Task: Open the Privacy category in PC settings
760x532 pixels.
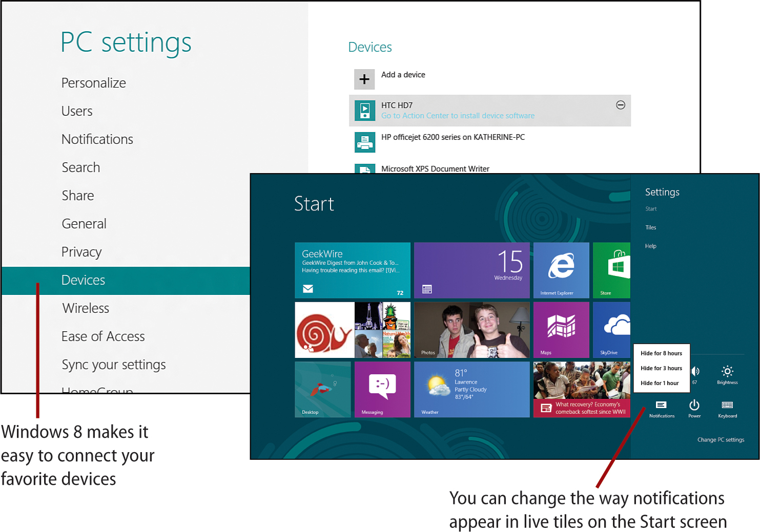Action: [x=81, y=252]
